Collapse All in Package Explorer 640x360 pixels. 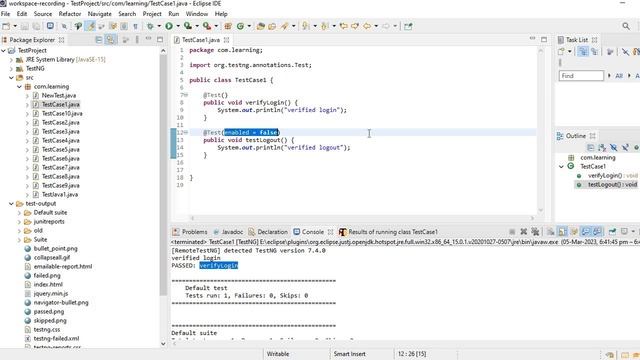99,40
